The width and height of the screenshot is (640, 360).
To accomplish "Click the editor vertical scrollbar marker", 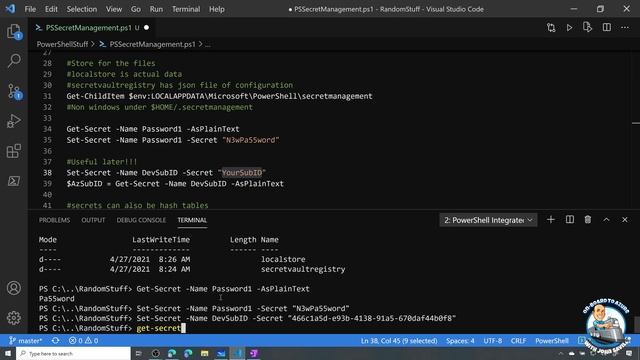I will click(636, 123).
